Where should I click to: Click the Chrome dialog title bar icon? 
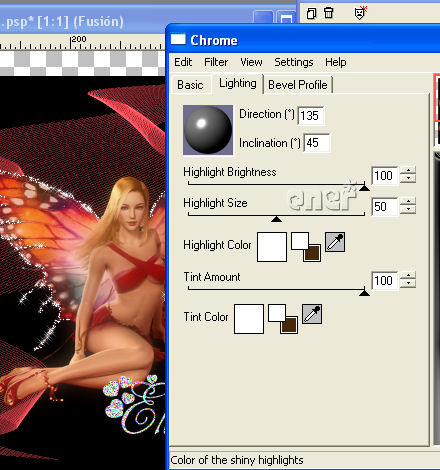pyautogui.click(x=178, y=39)
